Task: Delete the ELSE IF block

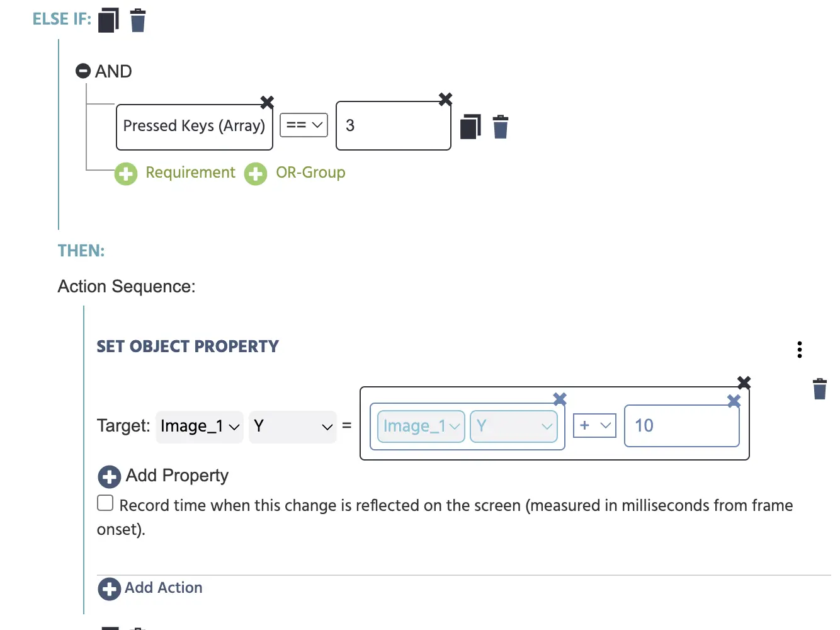Action: (x=138, y=20)
